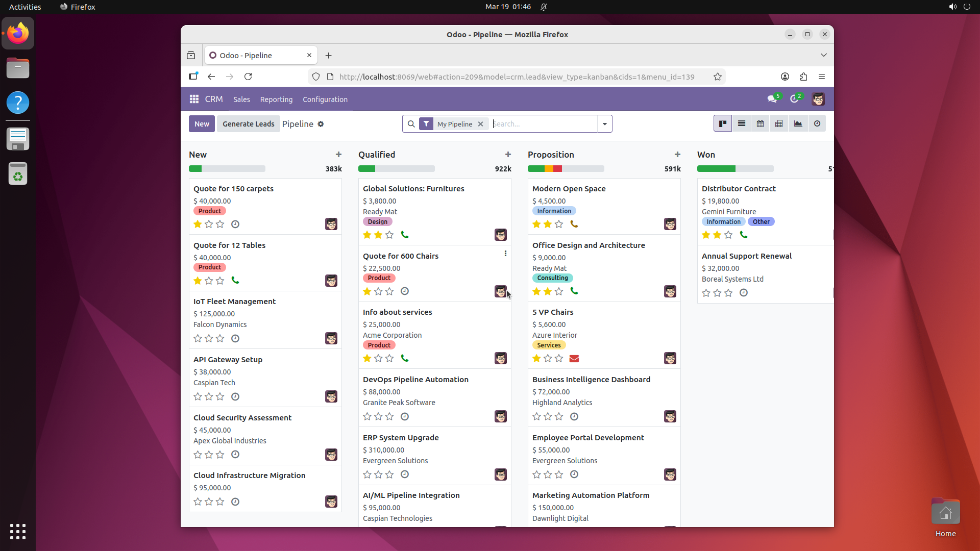Open the calendar view icon
Screen dimensions: 980x551
(760, 123)
